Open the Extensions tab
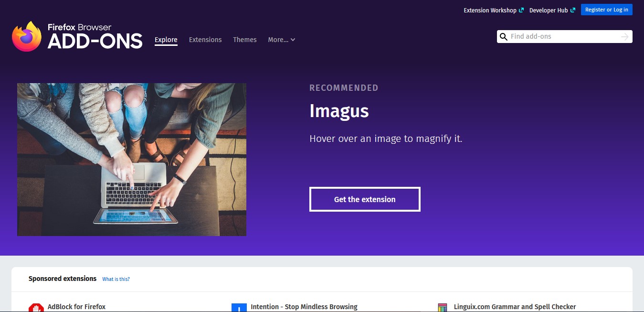 click(x=205, y=40)
